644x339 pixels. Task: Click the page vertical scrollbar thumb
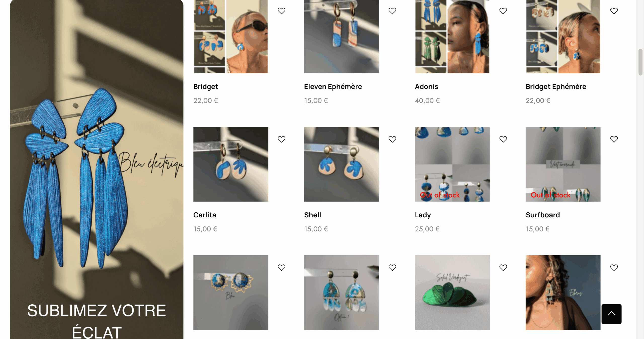[640, 62]
